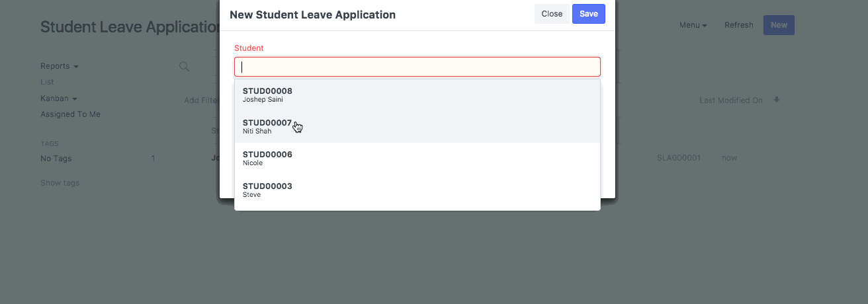Click the Add Filter button

(x=201, y=100)
